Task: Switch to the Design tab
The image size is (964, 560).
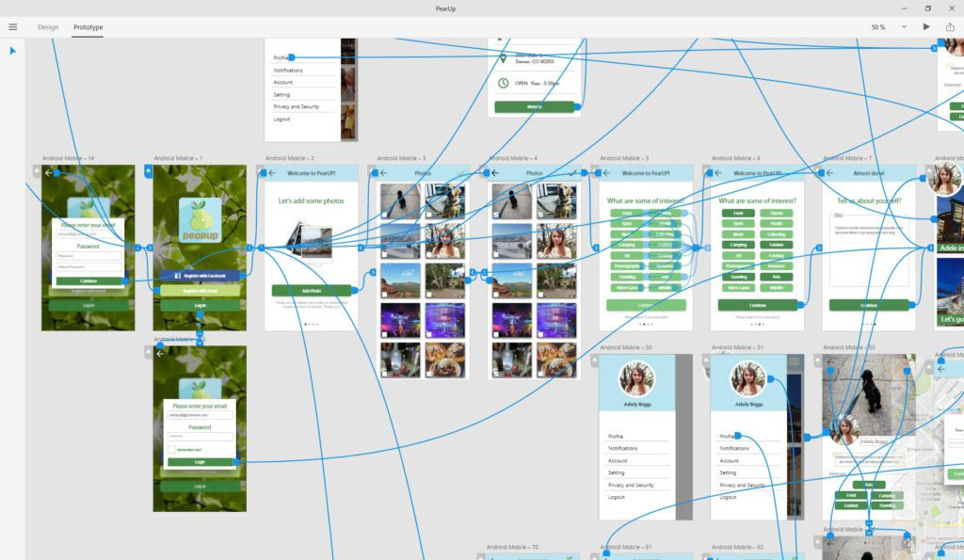Action: 48,27
